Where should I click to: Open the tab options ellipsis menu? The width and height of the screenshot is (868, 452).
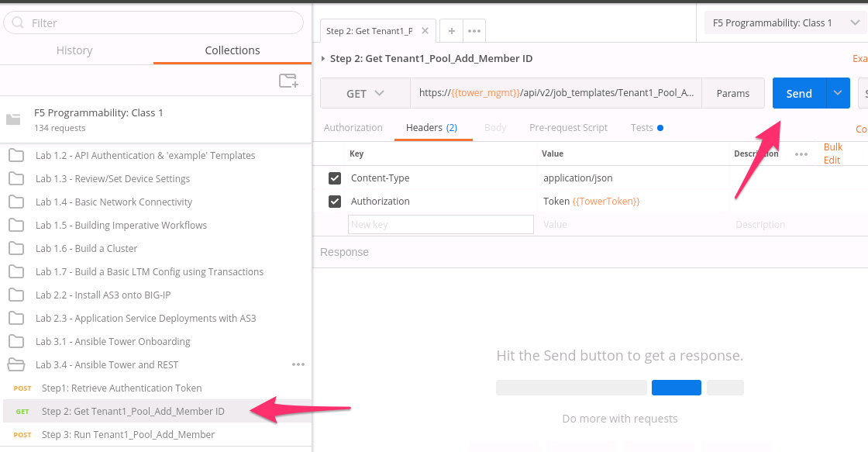coord(474,31)
